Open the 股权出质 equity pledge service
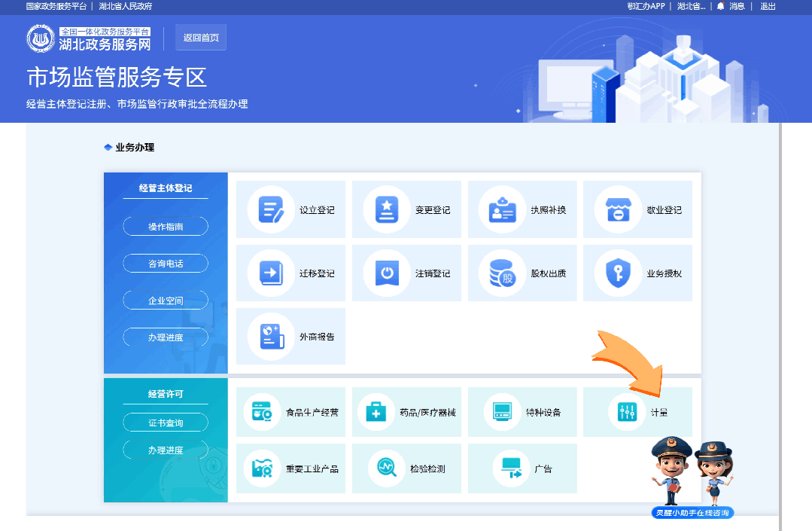The height and width of the screenshot is (531, 812). [x=522, y=273]
